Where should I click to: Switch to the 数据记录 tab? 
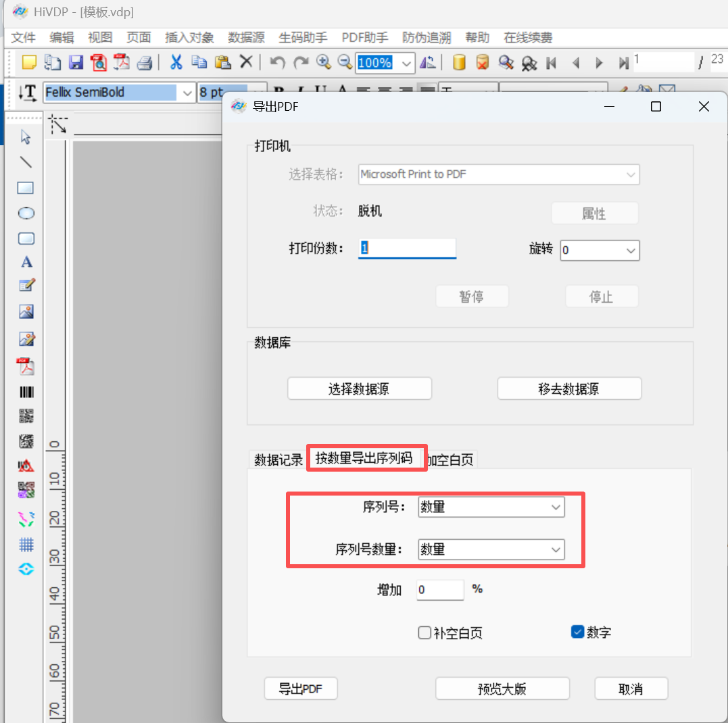click(278, 460)
